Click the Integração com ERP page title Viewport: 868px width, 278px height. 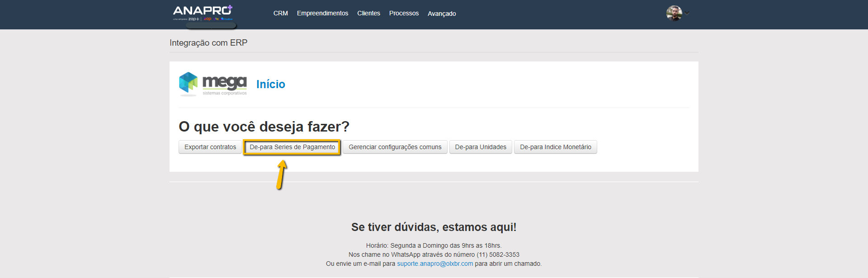(x=208, y=43)
